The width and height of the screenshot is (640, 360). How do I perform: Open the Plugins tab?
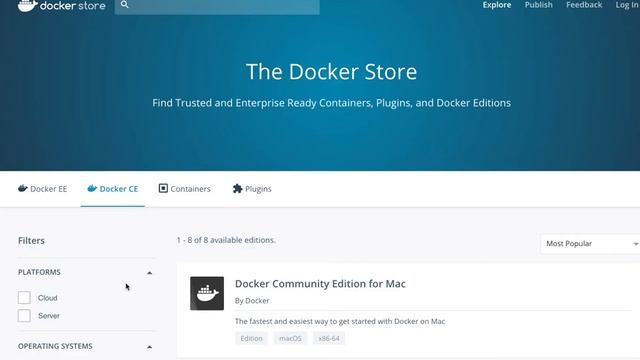point(252,189)
